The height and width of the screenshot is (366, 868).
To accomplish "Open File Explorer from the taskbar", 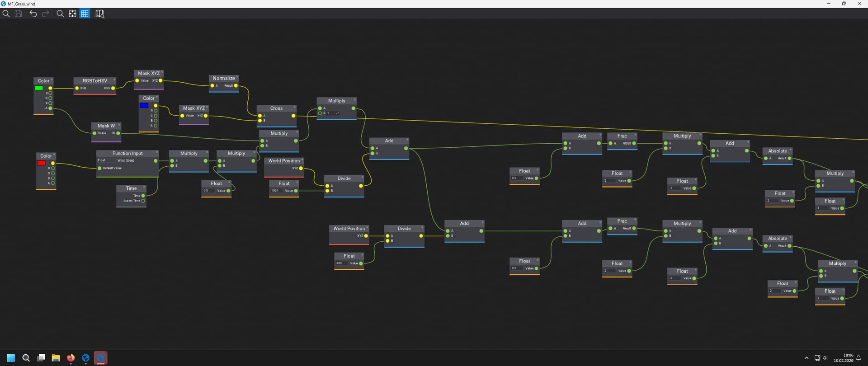I will pos(56,358).
